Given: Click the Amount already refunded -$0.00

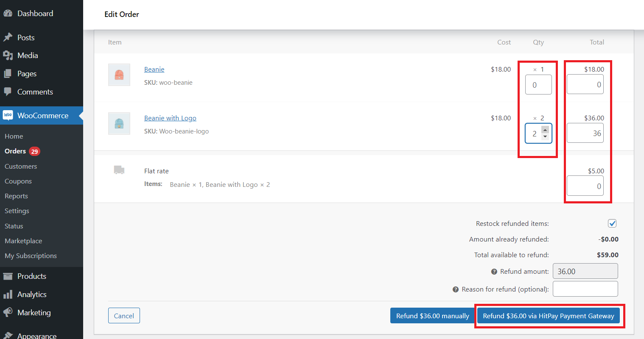Looking at the screenshot, I should click(608, 239).
